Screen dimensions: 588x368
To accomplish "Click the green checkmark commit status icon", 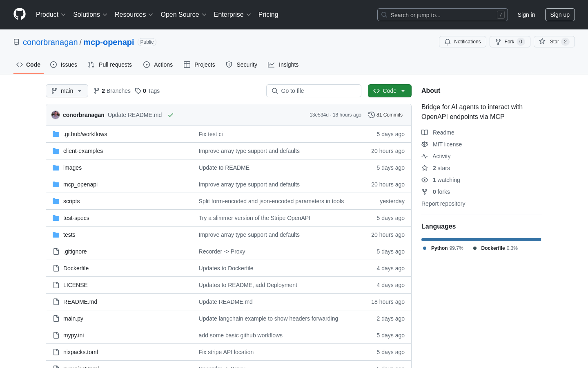I will pyautogui.click(x=171, y=115).
